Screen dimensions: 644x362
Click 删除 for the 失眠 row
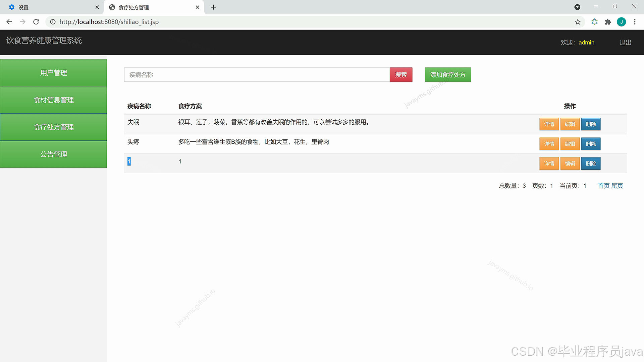point(591,124)
